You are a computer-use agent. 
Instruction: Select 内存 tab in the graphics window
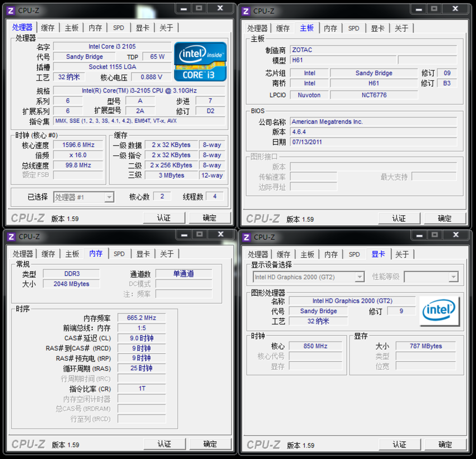tap(331, 254)
